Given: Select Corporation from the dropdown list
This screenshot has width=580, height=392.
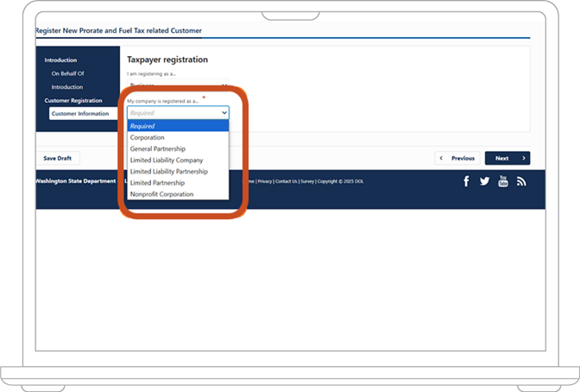Looking at the screenshot, I should 178,137.
